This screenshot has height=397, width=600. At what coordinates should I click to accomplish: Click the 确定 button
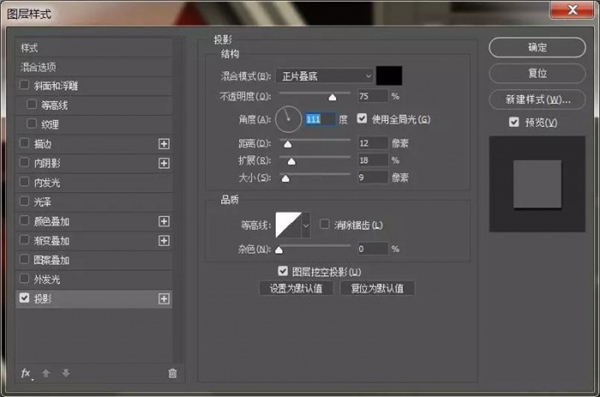click(537, 47)
